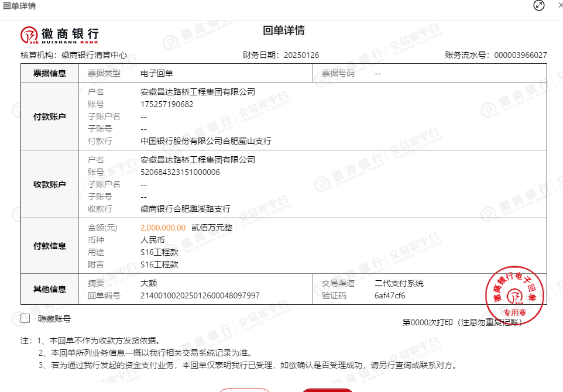563x392 pixels.
Task: Click the white outlined bottom button
Action: coord(245,390)
